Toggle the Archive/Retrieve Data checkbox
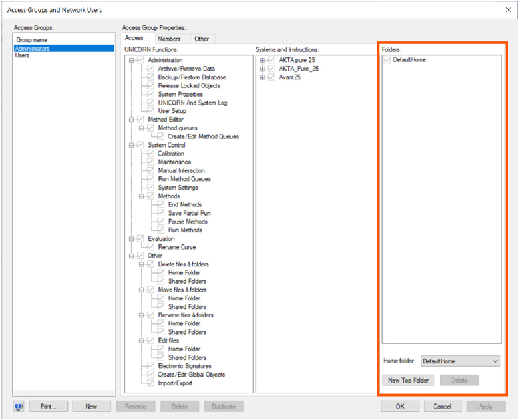Screen dimensions: 519x420 (x=151, y=69)
